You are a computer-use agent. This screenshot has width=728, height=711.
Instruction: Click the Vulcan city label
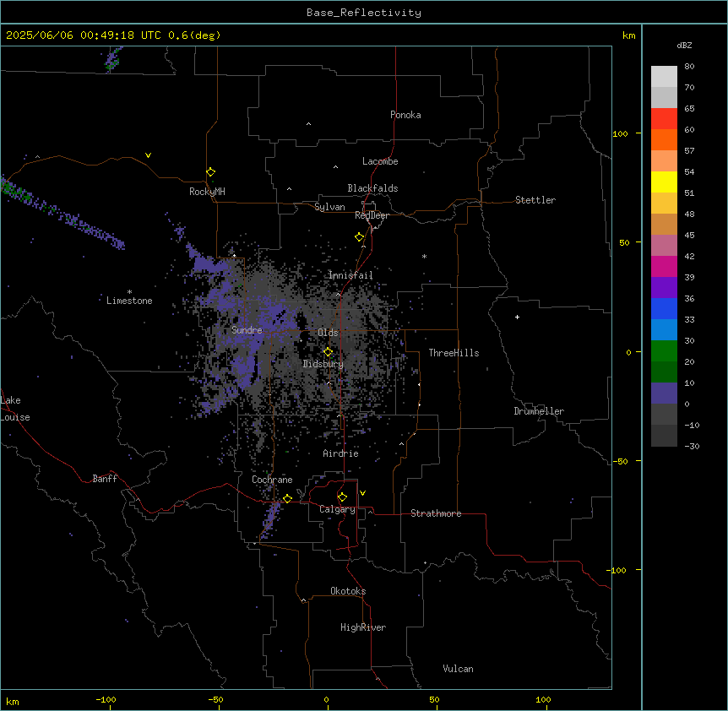click(x=458, y=669)
